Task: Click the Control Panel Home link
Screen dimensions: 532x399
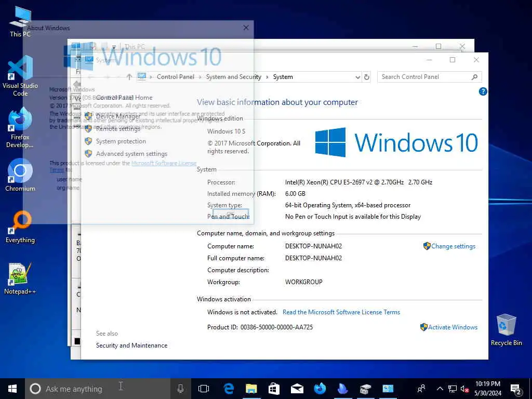Action: point(124,98)
